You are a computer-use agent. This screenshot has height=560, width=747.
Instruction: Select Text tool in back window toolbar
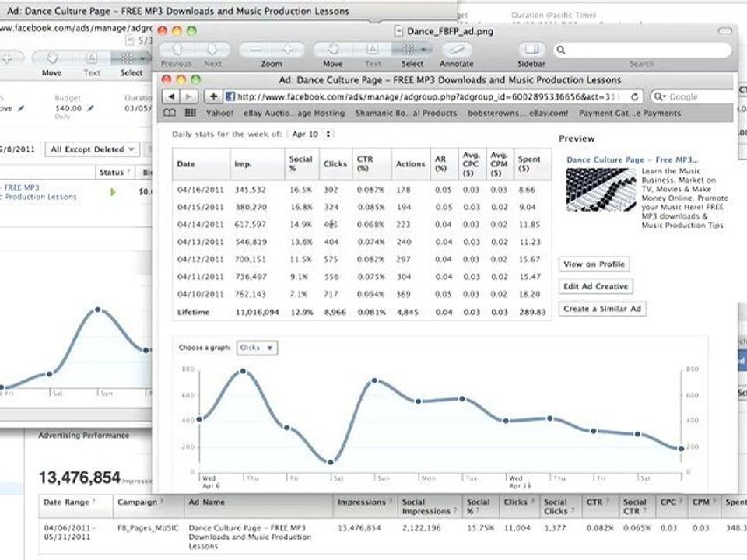click(92, 59)
